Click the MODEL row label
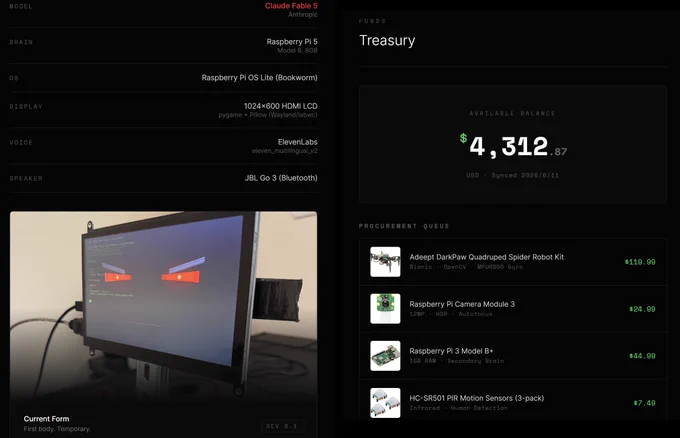The image size is (680, 438). 21,7
